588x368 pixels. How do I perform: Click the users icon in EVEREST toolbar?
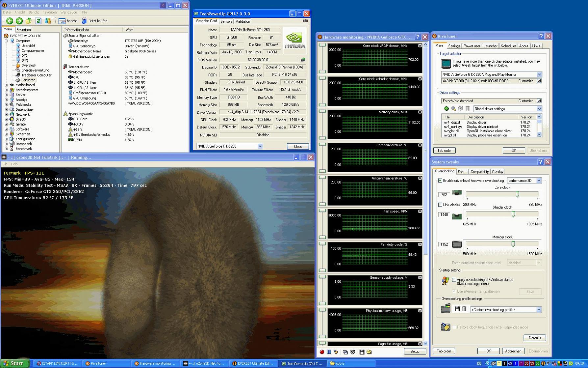(x=48, y=21)
